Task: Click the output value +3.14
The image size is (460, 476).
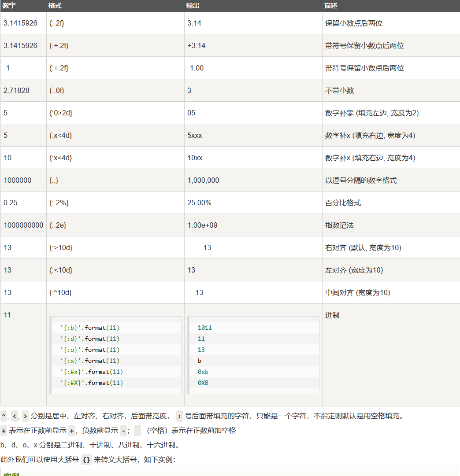Action: point(196,45)
